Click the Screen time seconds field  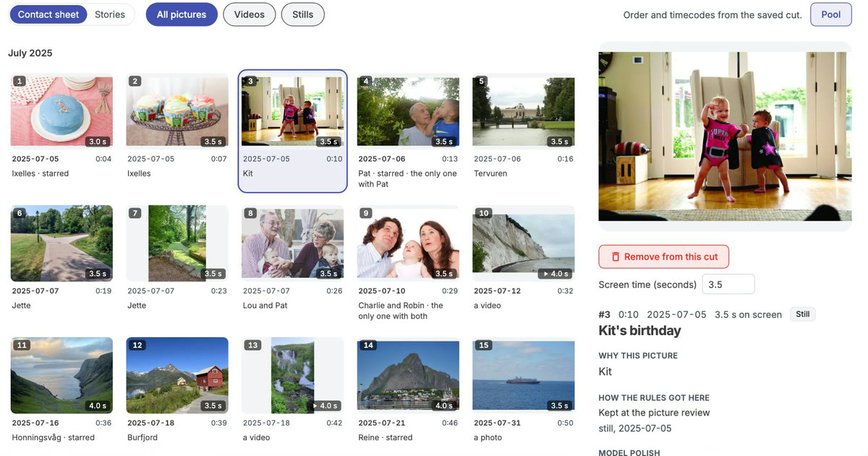[x=728, y=284]
